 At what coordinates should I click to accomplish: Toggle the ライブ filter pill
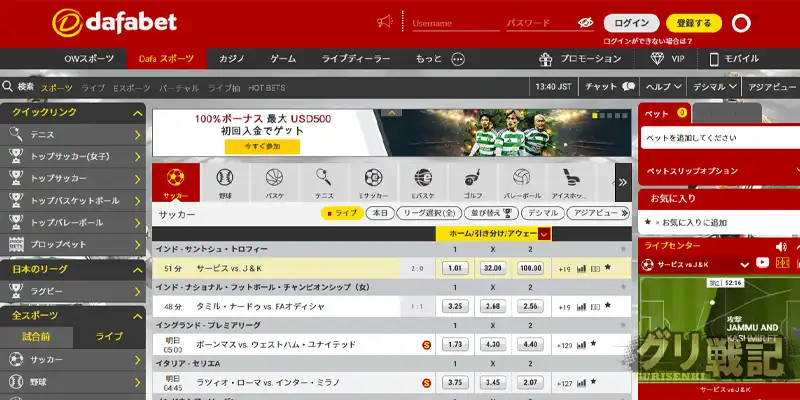pos(342,213)
